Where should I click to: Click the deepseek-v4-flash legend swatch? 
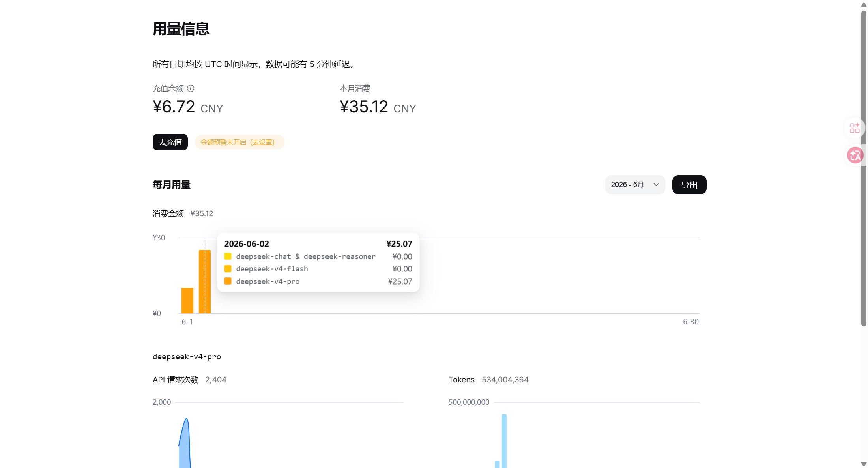tap(228, 269)
